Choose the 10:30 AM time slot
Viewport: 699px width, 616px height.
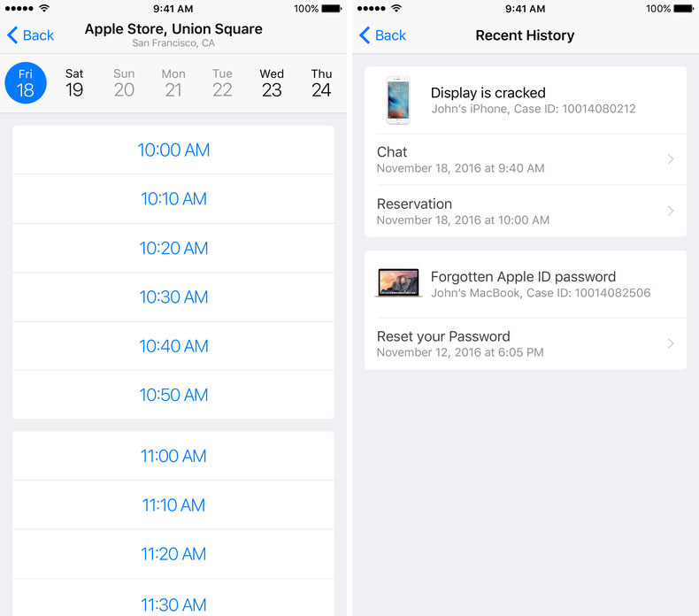pos(173,297)
